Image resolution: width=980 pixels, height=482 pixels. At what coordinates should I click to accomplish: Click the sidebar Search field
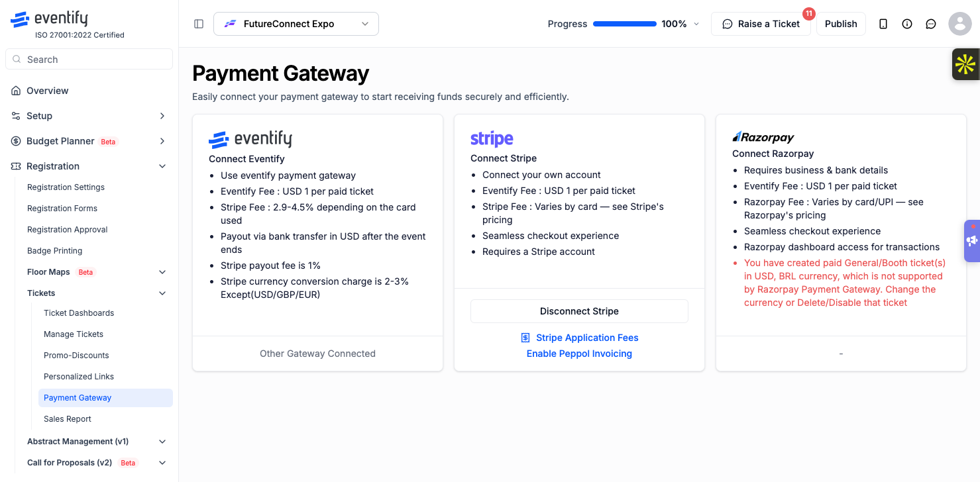tap(89, 59)
